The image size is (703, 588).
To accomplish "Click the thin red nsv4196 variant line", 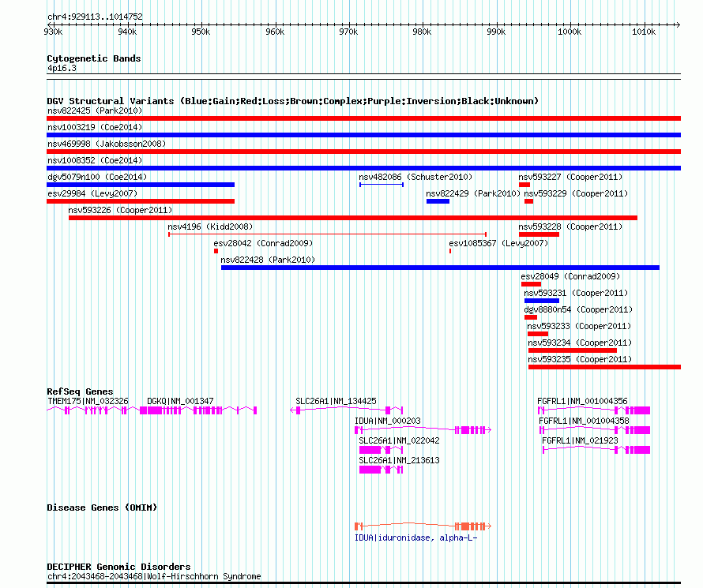I will pyautogui.click(x=327, y=234).
